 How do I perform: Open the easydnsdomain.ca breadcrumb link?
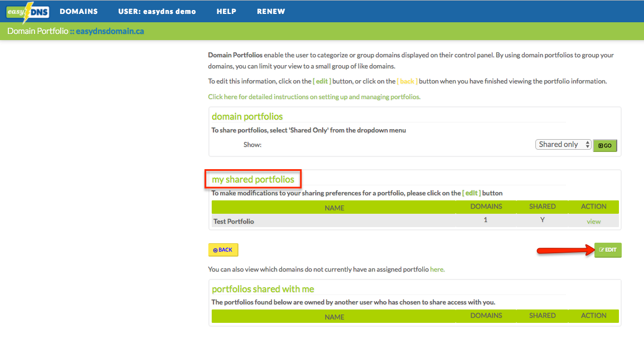(110, 31)
